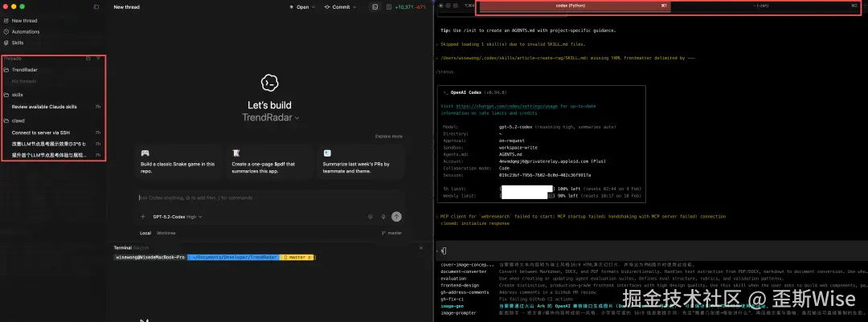This screenshot has width=868, height=322.
Task: Click the 'image-prompter' entry in terminal
Action: tap(458, 312)
